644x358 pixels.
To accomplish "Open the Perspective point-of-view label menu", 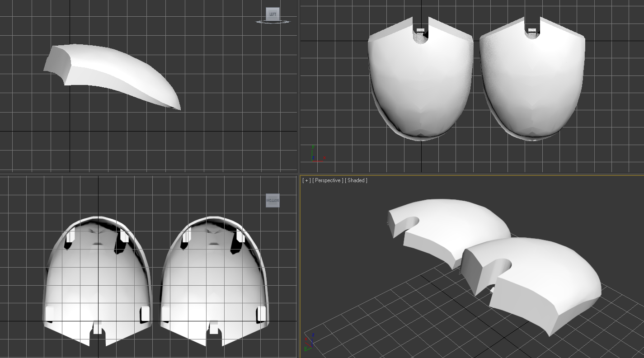I will coord(328,180).
